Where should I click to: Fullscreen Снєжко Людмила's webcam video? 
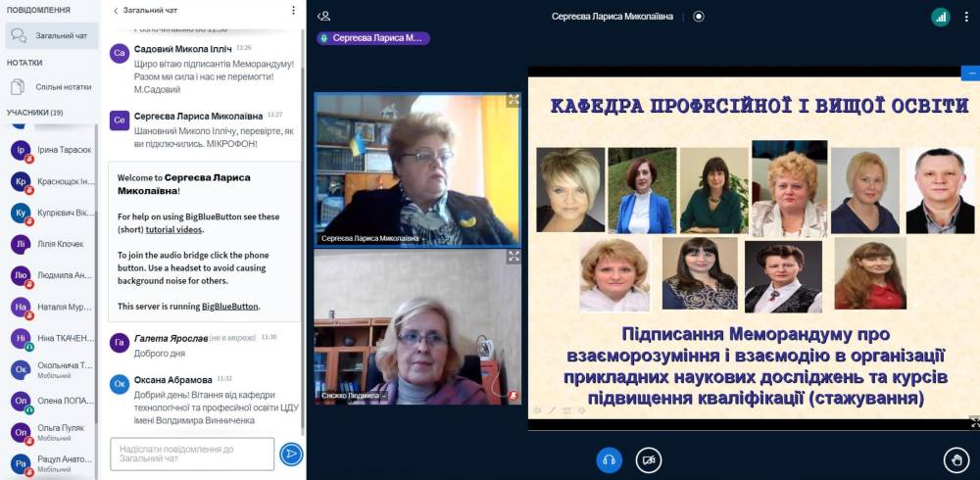[x=514, y=257]
